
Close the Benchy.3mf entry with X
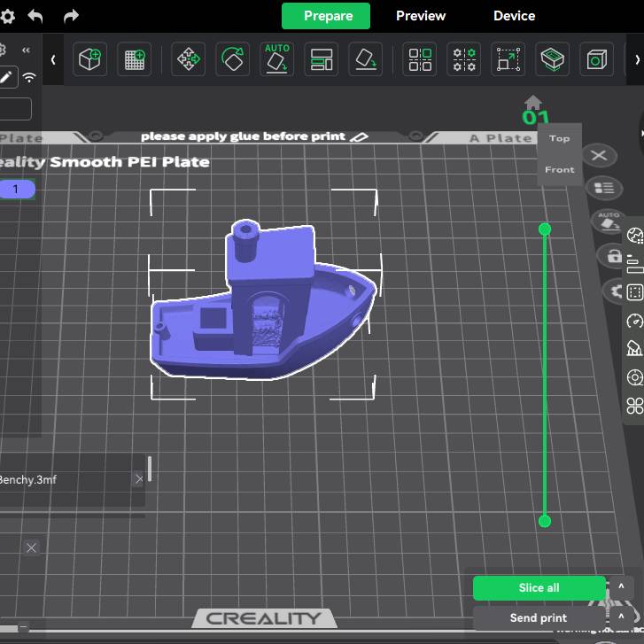click(139, 479)
